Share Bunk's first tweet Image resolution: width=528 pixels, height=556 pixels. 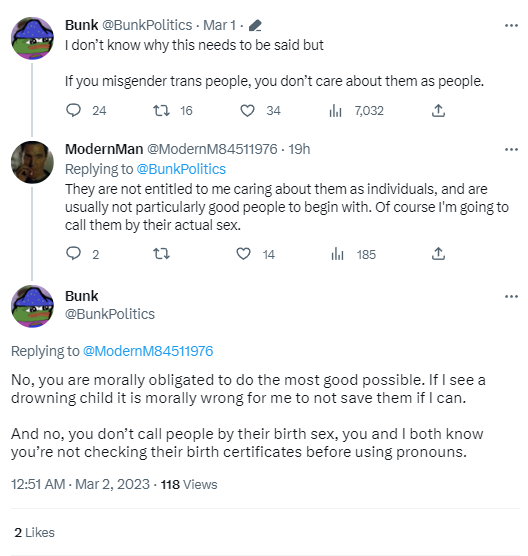coord(438,111)
